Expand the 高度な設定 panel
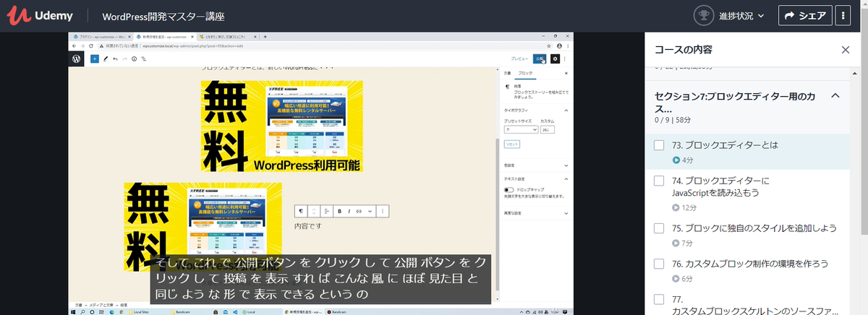Image resolution: width=868 pixels, height=315 pixels. click(535, 213)
